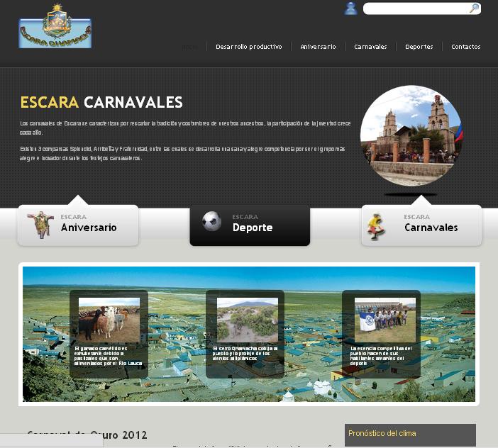The height and width of the screenshot is (448, 498).
Task: Open the cerro Qhamacha hill thumbnail
Action: 248,320
